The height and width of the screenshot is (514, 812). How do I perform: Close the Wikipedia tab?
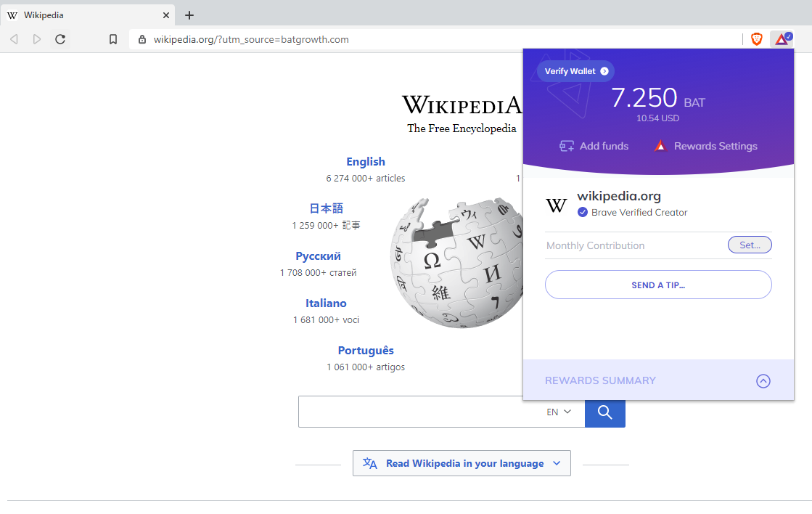point(165,15)
